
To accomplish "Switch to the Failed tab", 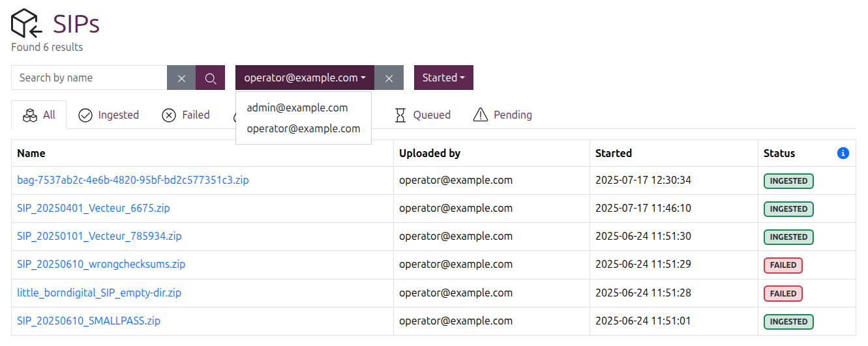I will tap(186, 115).
